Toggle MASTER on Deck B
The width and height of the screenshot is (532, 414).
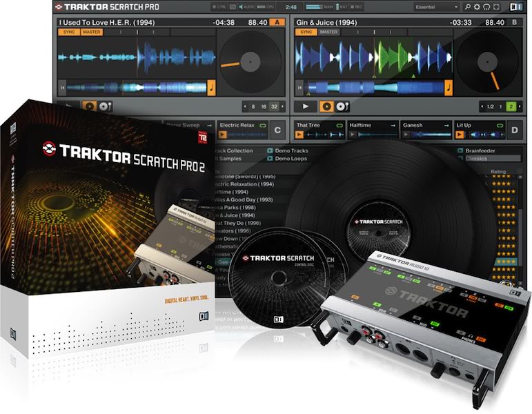(x=328, y=32)
